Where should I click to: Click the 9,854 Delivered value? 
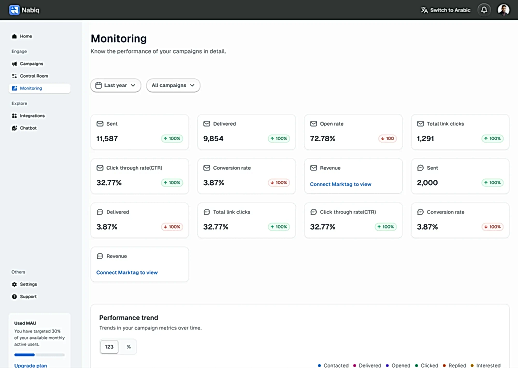213,139
